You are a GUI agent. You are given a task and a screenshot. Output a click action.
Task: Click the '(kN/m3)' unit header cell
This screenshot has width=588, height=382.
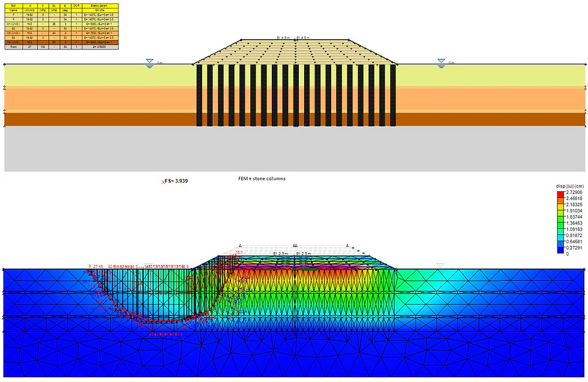coord(30,10)
